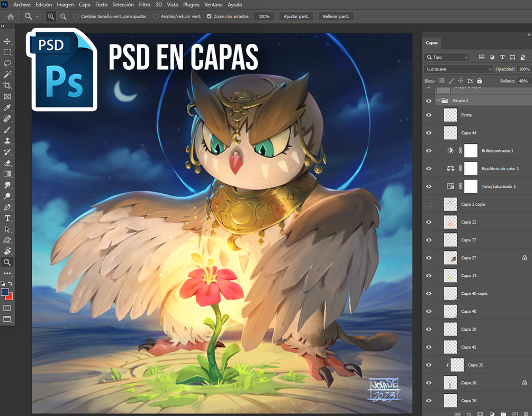
Task: Open the extra tools ellipsis
Action: 7,273
